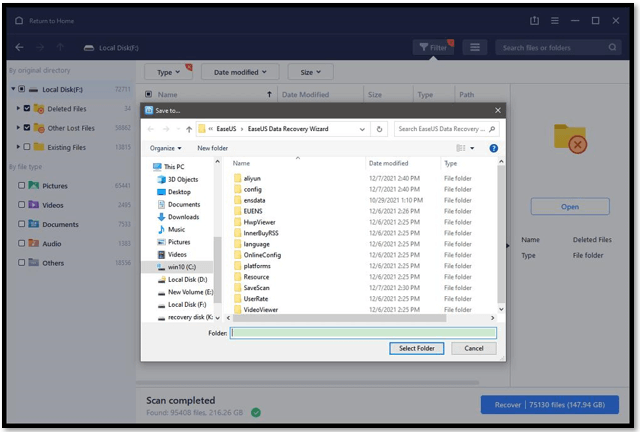Click the Audio category icon
The image size is (640, 432).
33,243
